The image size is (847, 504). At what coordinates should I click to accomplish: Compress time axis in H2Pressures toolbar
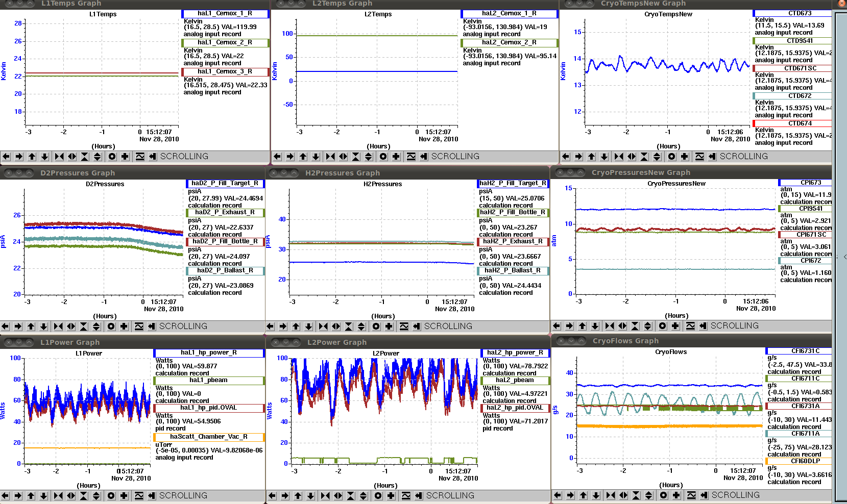tap(323, 326)
